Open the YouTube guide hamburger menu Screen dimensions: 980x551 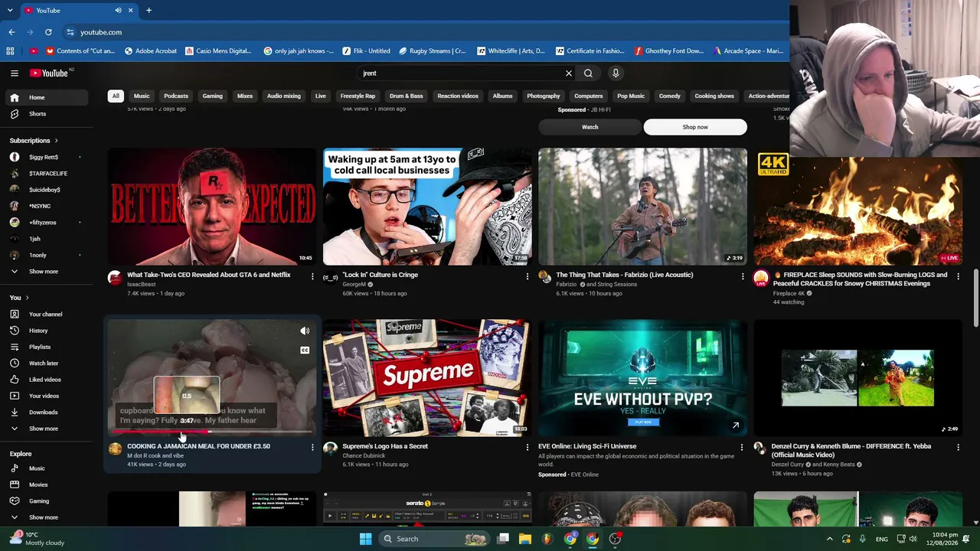click(15, 73)
